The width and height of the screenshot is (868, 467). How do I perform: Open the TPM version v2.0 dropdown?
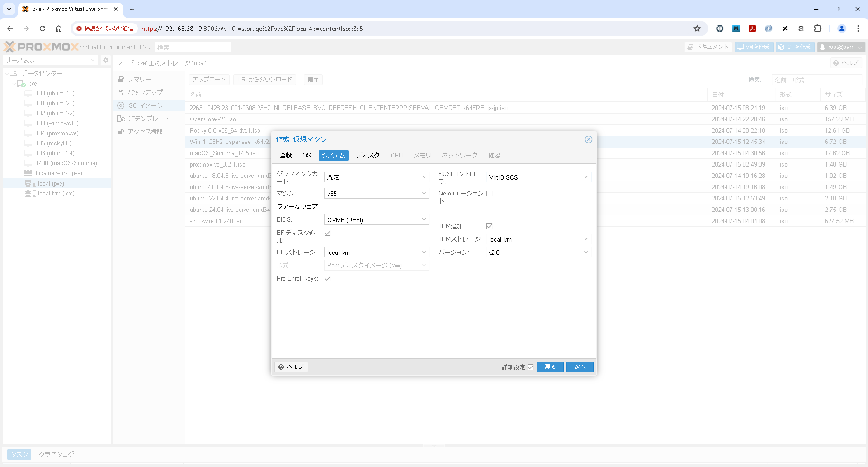click(538, 253)
